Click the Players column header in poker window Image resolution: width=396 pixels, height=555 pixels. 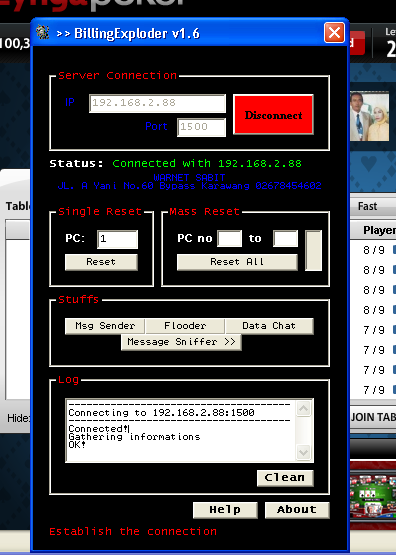pos(379,230)
